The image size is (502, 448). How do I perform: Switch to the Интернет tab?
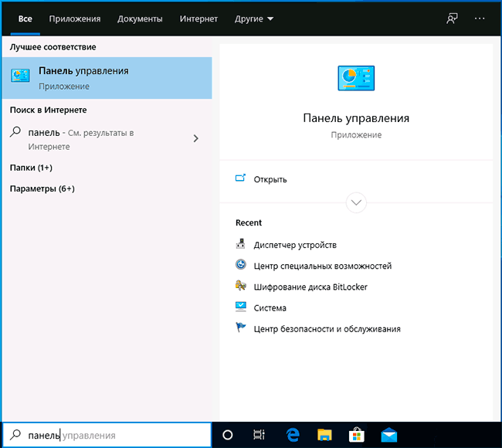click(x=198, y=19)
